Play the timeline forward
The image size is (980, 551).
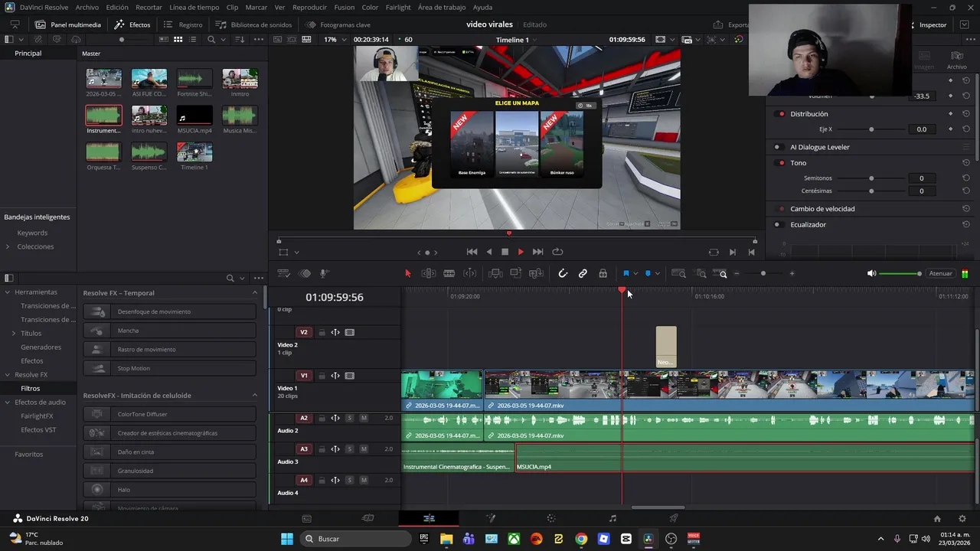521,252
